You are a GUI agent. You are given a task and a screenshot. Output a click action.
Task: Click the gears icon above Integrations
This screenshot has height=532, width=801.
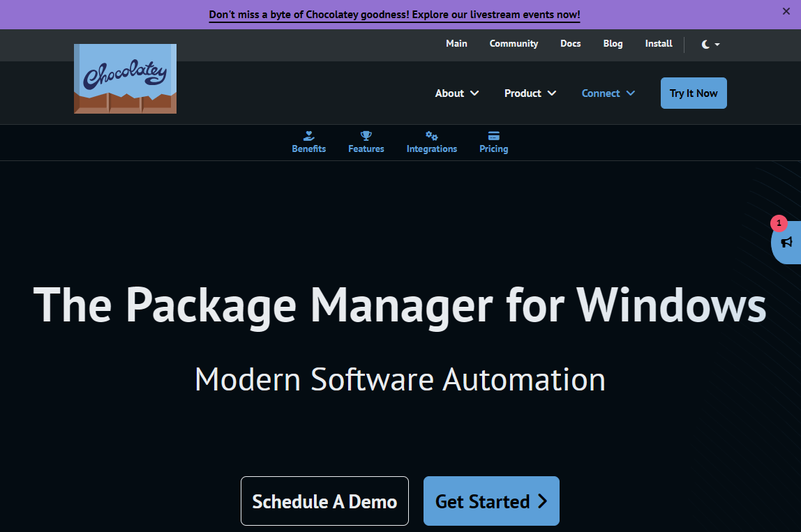click(x=432, y=136)
